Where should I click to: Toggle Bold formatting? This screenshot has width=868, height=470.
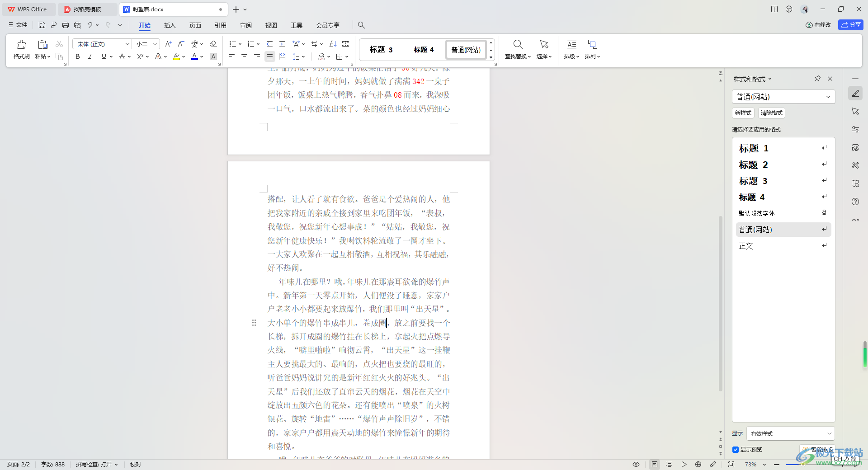pyautogui.click(x=78, y=56)
